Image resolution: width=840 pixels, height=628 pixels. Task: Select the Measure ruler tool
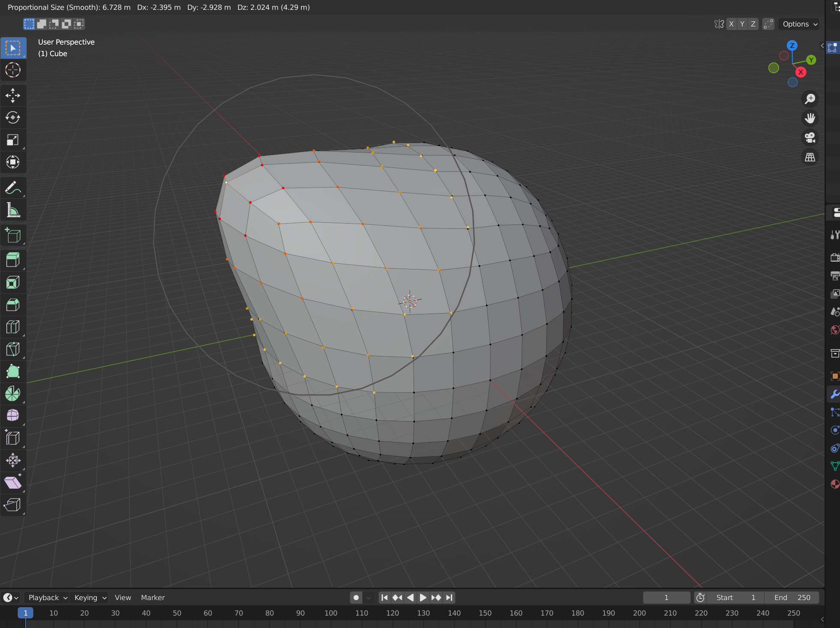[13, 210]
